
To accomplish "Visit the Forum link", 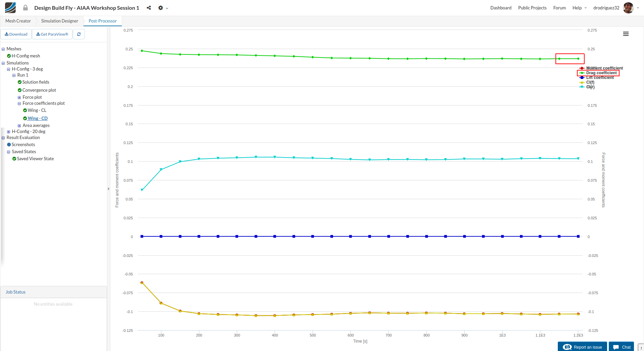I will pyautogui.click(x=559, y=8).
